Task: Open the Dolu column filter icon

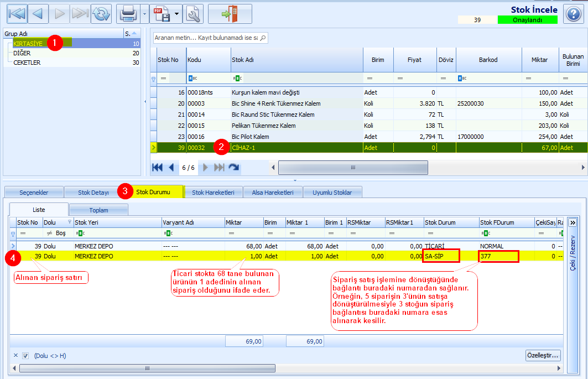Action: (x=69, y=222)
